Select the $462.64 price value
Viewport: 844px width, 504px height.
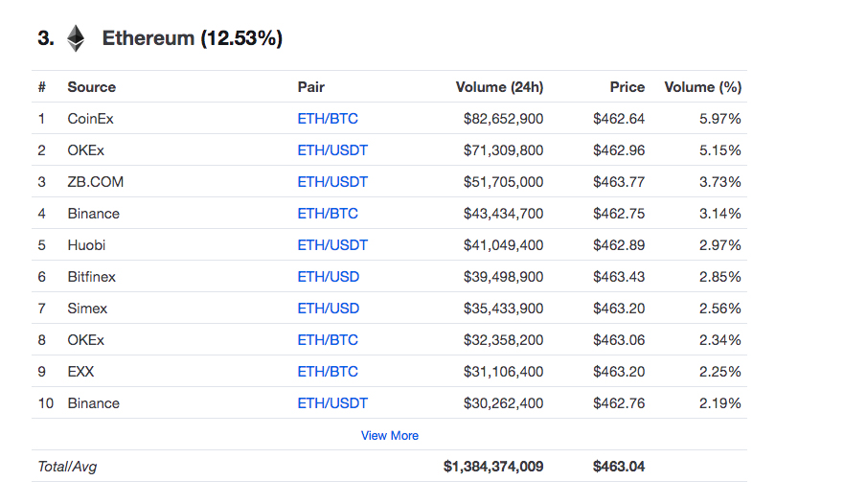[619, 119]
